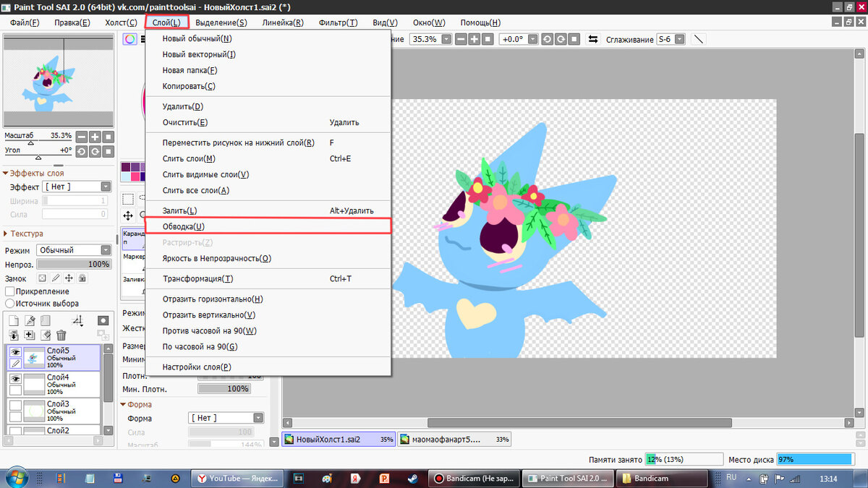Viewport: 868px width, 488px height.
Task: Zoom out using the toolbar minus button
Action: pos(460,39)
